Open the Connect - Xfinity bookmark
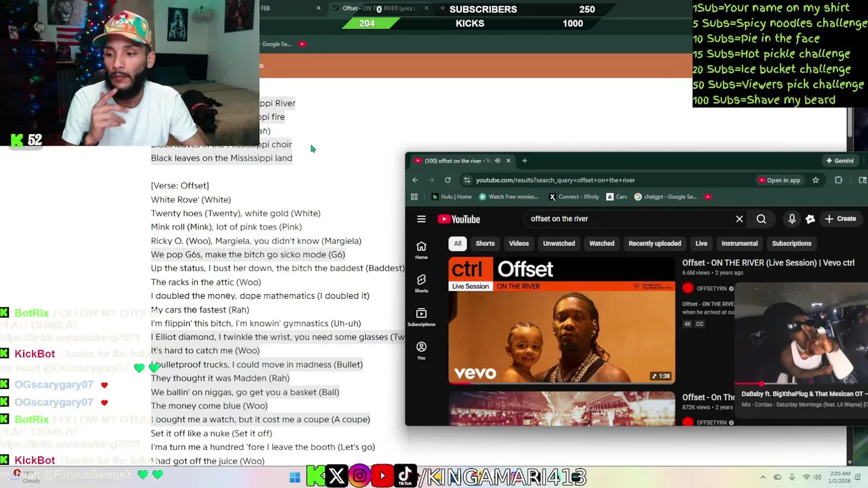This screenshot has height=488, width=868. tap(573, 197)
